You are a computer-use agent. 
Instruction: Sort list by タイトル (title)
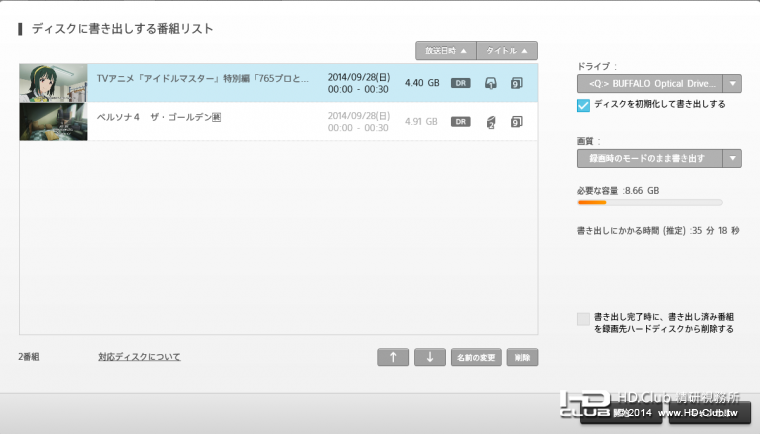507,50
